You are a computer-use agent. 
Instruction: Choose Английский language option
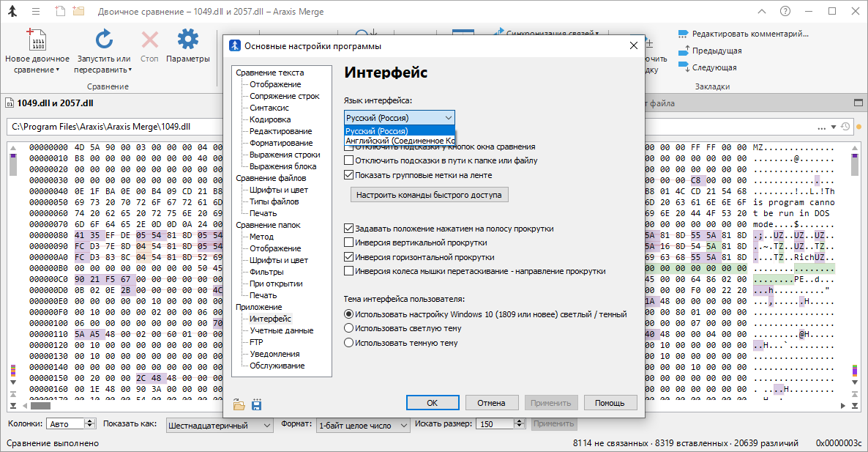point(399,141)
